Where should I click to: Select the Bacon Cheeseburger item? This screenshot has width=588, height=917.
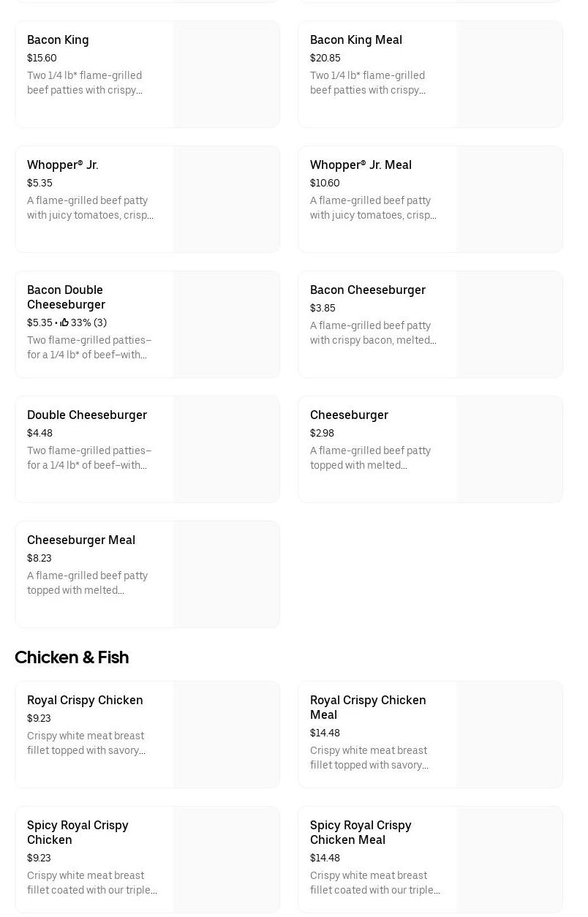[430, 324]
